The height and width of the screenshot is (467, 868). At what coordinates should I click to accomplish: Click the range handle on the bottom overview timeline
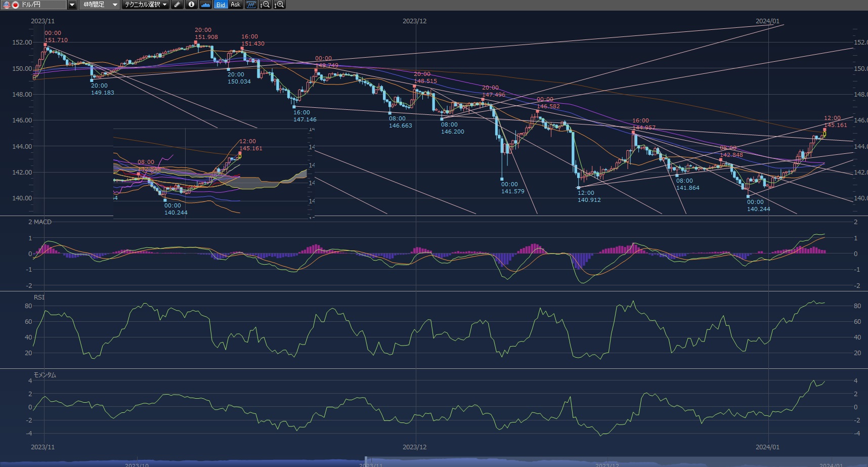click(x=366, y=462)
